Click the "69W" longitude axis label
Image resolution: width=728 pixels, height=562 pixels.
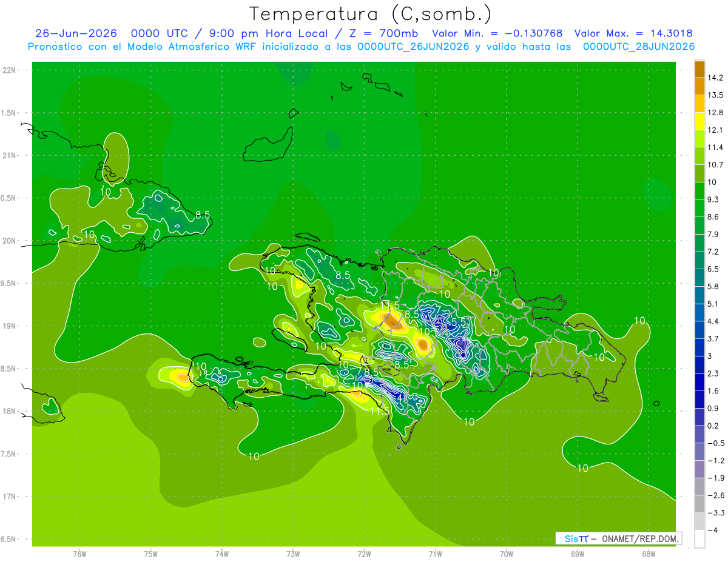pos(578,554)
